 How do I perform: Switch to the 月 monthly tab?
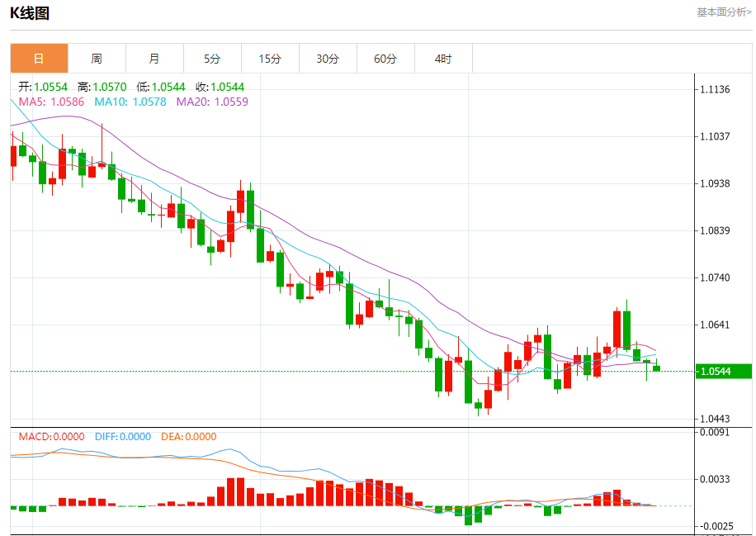155,59
